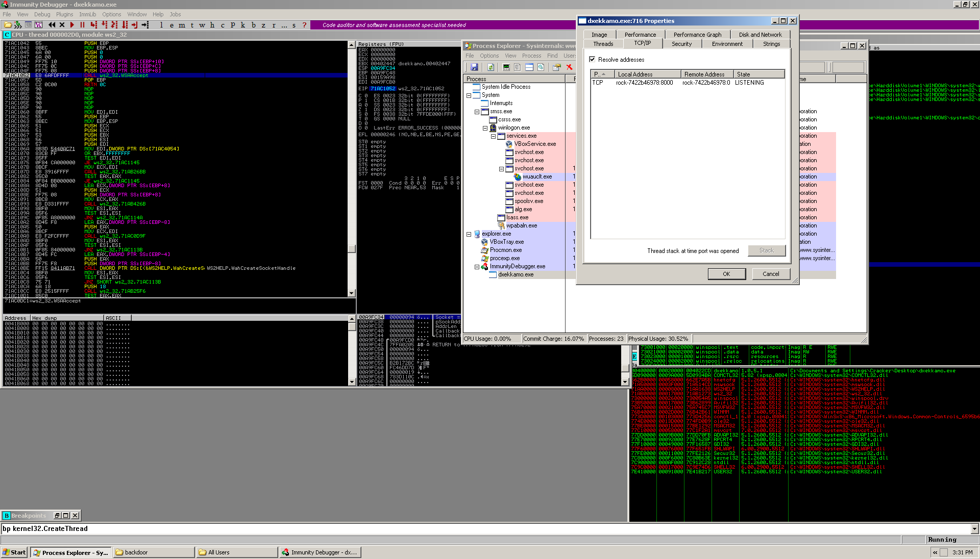Close the debugged program via X toolbar icon
980x559 pixels.
pos(62,24)
